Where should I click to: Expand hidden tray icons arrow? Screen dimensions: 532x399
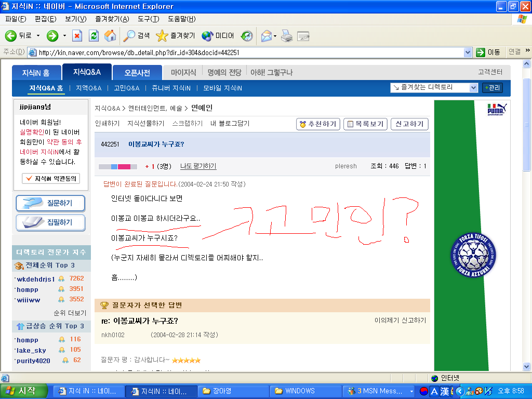click(460, 391)
